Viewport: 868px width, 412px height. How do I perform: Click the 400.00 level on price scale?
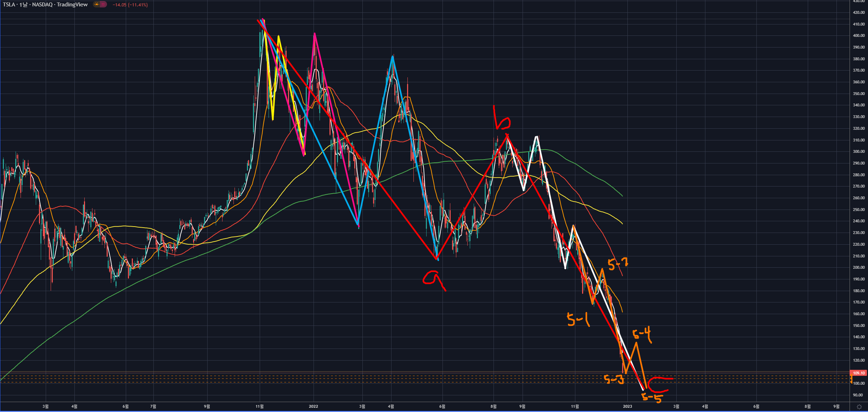pos(858,35)
